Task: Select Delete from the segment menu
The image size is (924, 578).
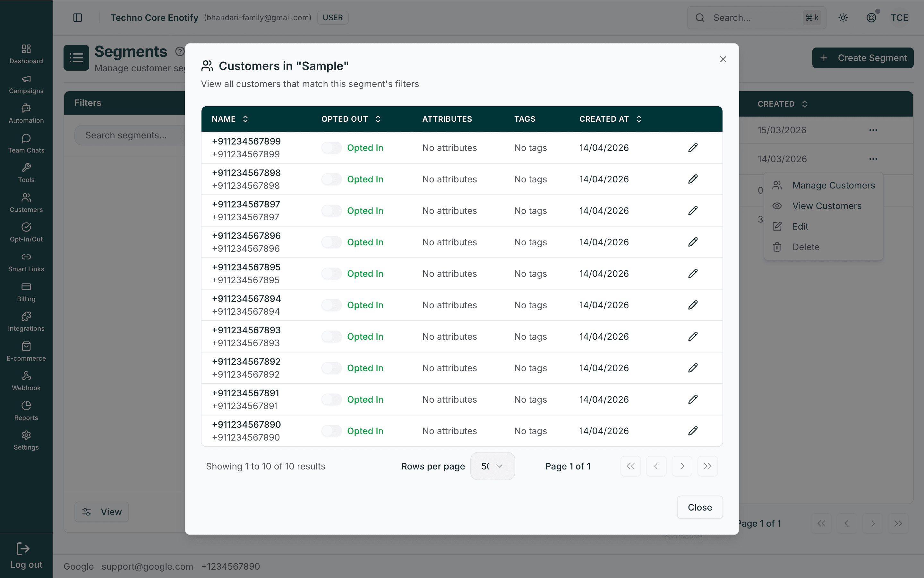Action: coord(824,247)
